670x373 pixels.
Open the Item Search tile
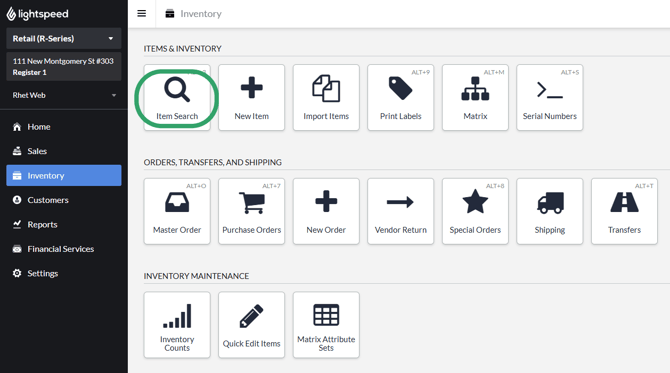pos(177,97)
